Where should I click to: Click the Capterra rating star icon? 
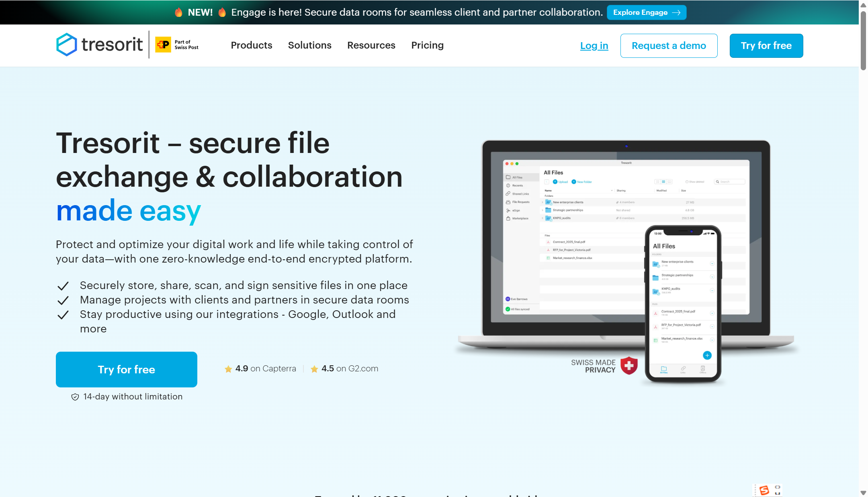coord(228,369)
